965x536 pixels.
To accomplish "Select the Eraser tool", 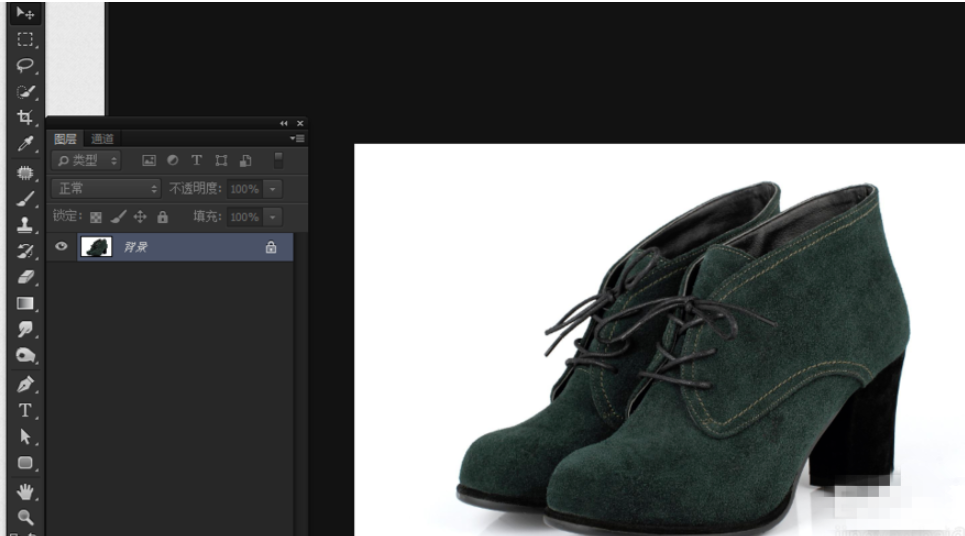I will [x=25, y=277].
